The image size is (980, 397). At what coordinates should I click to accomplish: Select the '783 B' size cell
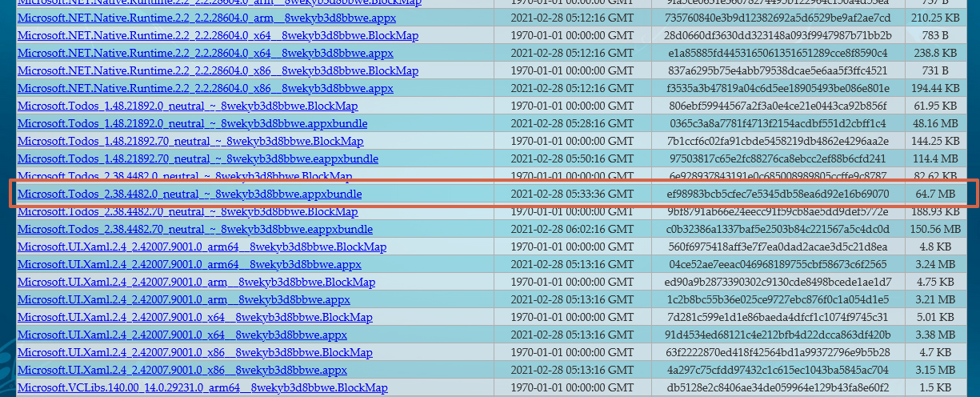point(934,35)
